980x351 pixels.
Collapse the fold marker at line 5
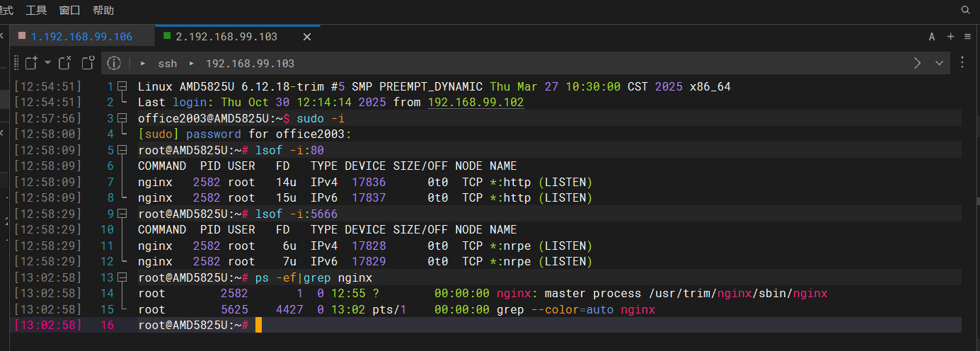click(122, 150)
